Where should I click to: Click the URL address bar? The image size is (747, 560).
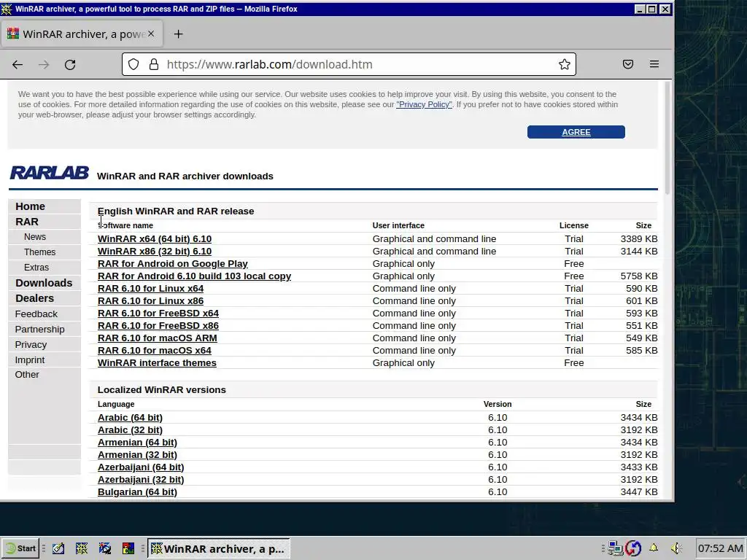349,64
